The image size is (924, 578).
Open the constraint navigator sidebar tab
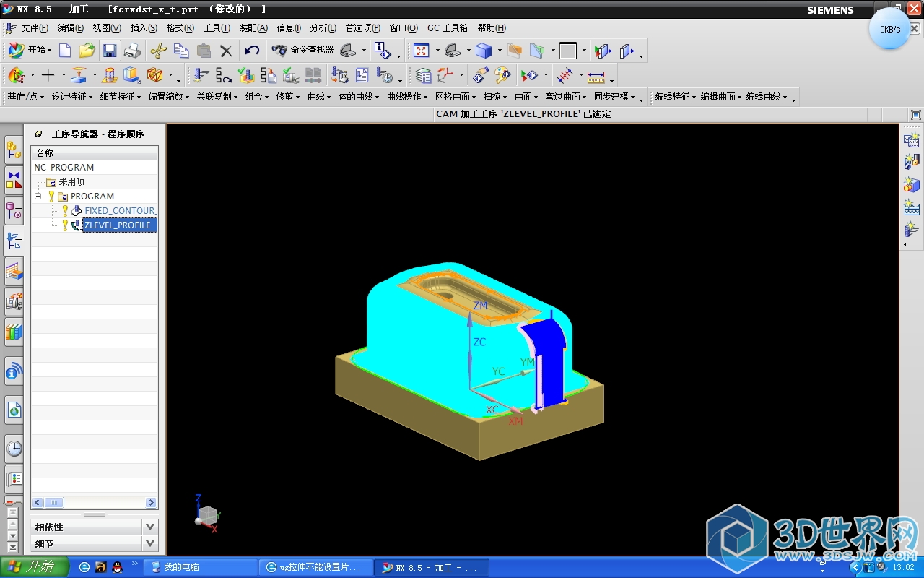click(14, 180)
